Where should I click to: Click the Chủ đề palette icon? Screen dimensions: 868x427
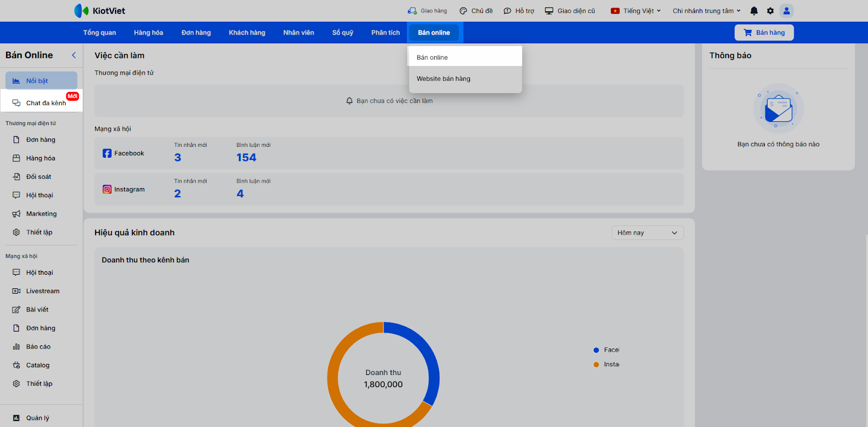click(463, 11)
